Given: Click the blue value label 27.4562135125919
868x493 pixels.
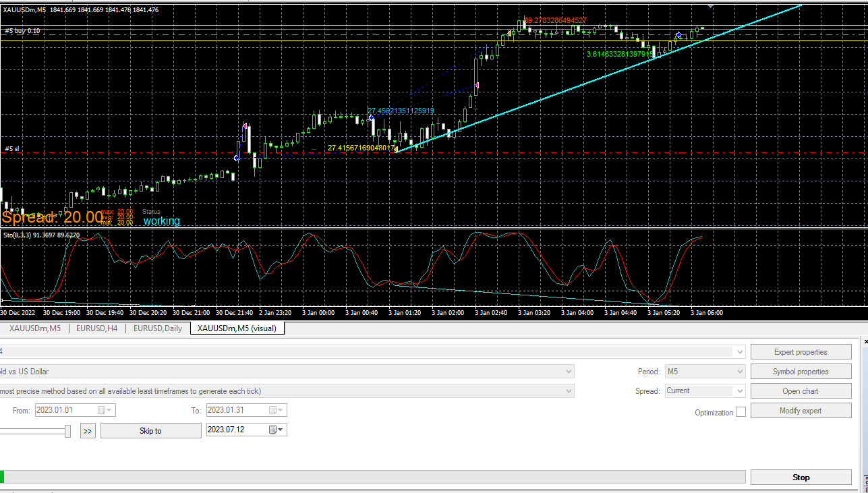Looking at the screenshot, I should [x=401, y=111].
